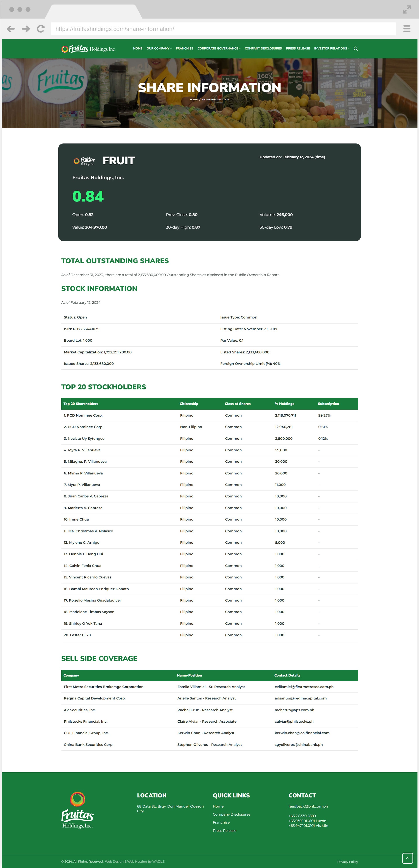
Task: Open the FRANCHISE menu item
Action: [185, 48]
